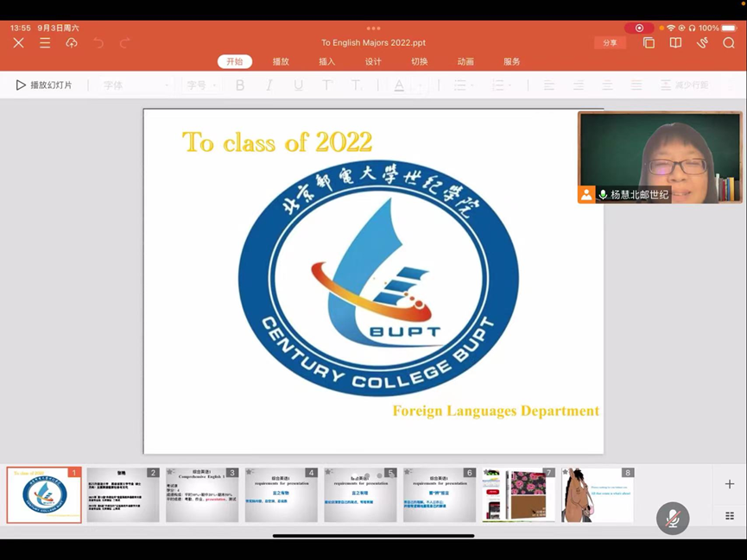Toggle the muted microphone button
Screen dimensions: 747x560
[673, 518]
